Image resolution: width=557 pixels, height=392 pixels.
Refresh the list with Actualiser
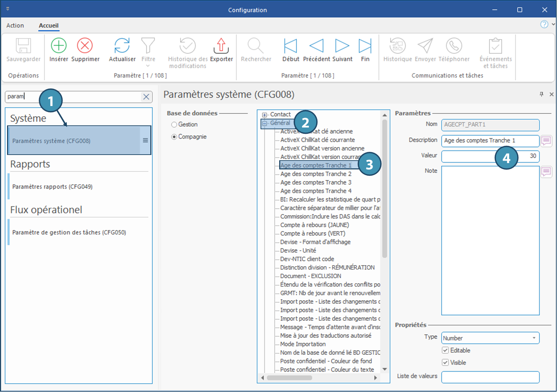click(122, 46)
